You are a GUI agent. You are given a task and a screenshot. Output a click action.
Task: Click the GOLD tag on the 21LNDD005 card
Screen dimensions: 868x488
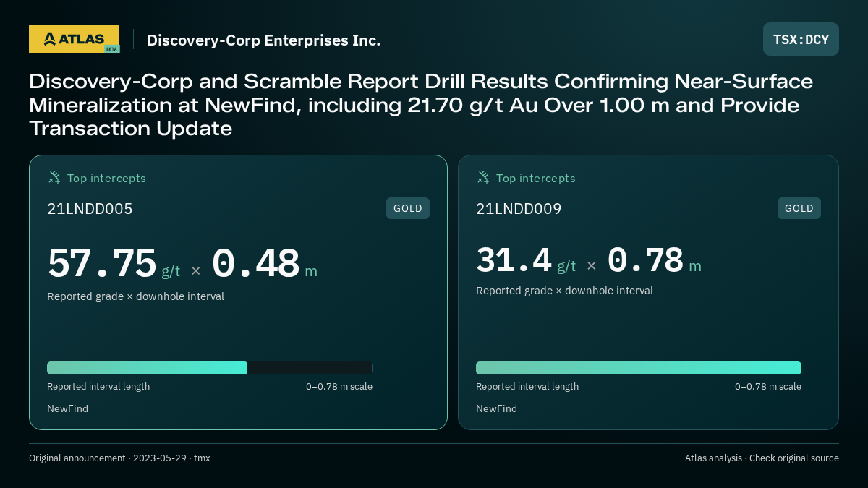pyautogui.click(x=408, y=208)
